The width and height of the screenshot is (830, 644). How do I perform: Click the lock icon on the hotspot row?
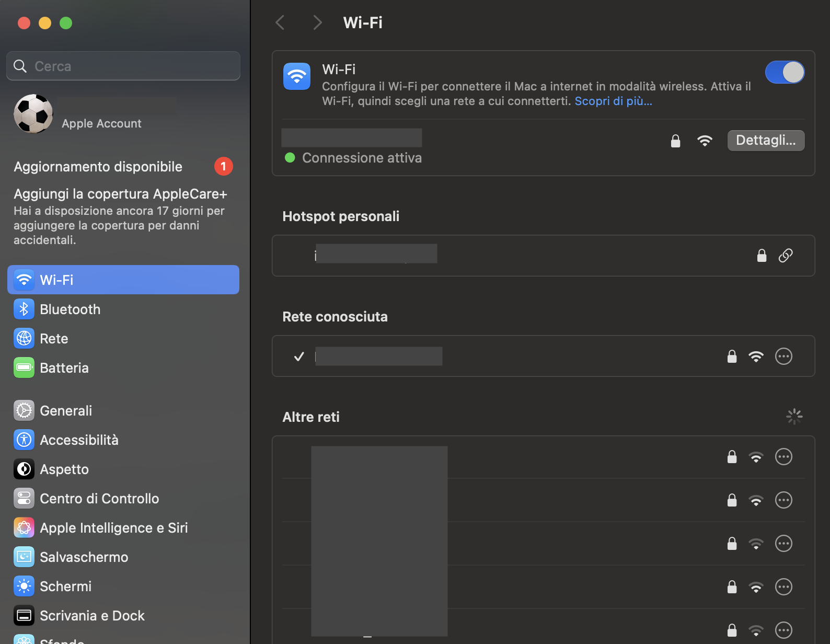coord(762,255)
